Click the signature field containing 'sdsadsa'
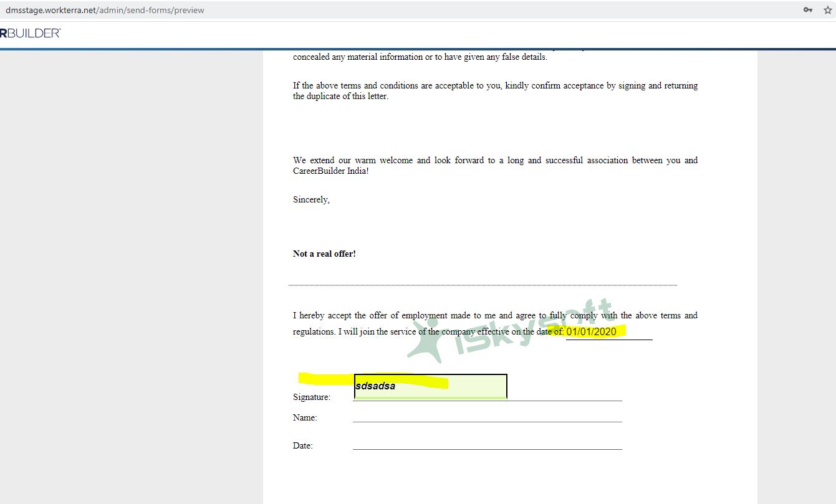 click(x=430, y=386)
